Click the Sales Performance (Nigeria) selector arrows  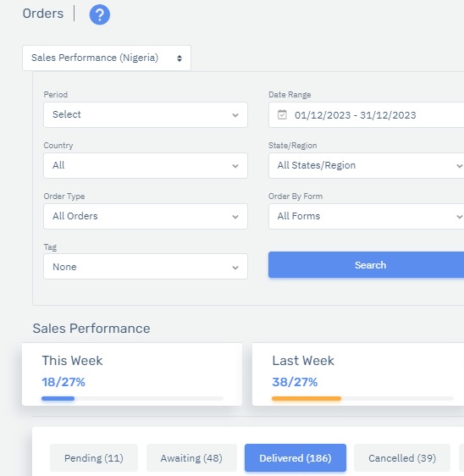(x=180, y=58)
